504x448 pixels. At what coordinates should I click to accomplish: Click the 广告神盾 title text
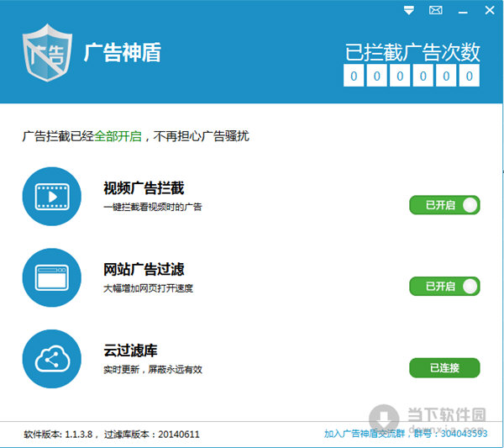click(x=123, y=52)
